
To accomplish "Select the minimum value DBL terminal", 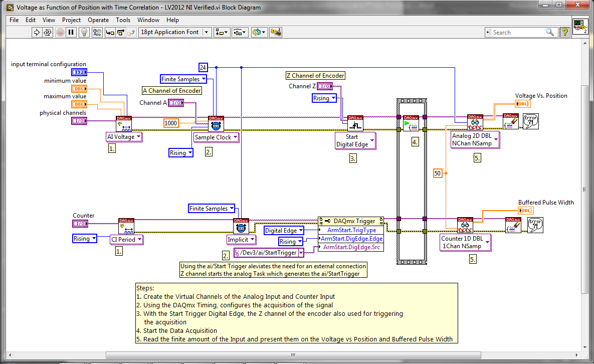I will [x=79, y=89].
